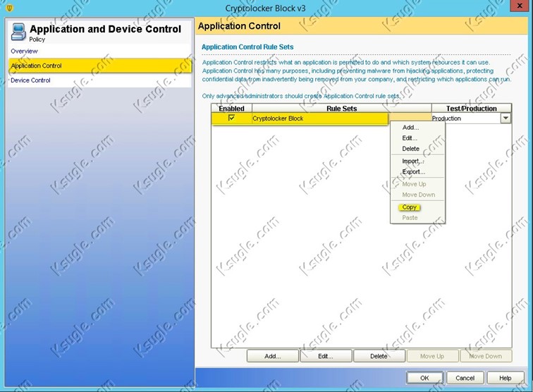This screenshot has width=533, height=392.
Task: Open Help for this dialog
Action: pyautogui.click(x=505, y=378)
